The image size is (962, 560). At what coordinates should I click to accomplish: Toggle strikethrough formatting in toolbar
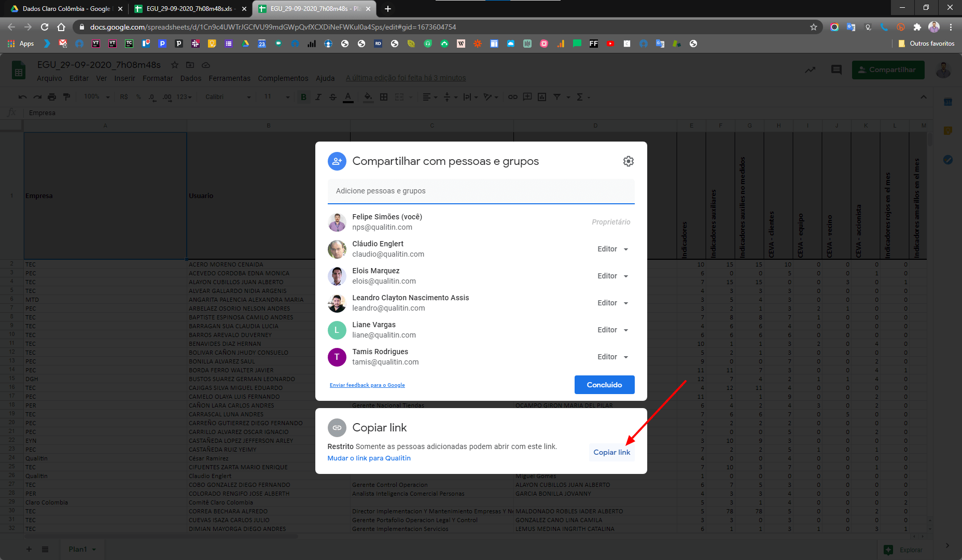click(x=333, y=97)
